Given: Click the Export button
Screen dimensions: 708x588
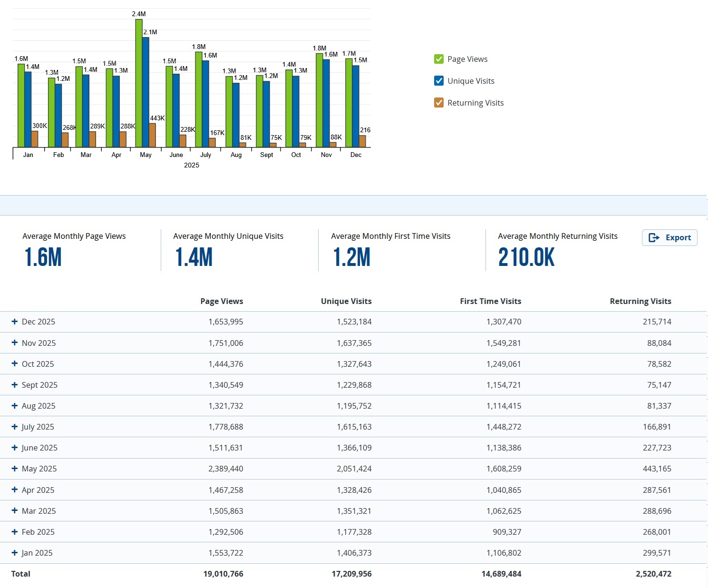Looking at the screenshot, I should 669,237.
